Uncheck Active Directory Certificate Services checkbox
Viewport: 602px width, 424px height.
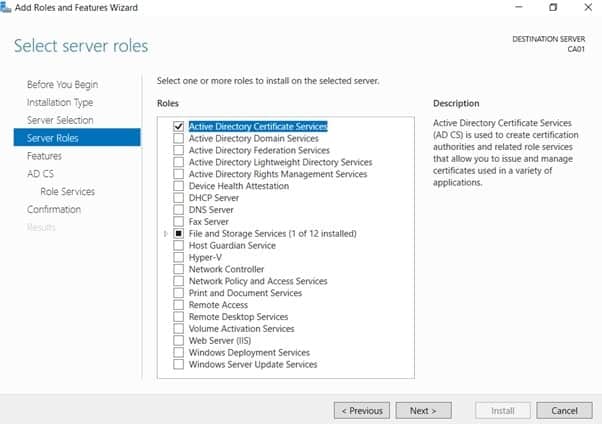tap(179, 127)
